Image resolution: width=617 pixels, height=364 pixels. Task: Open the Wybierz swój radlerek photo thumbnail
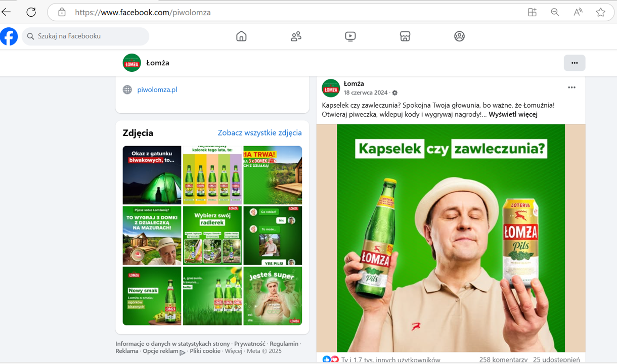tap(212, 236)
